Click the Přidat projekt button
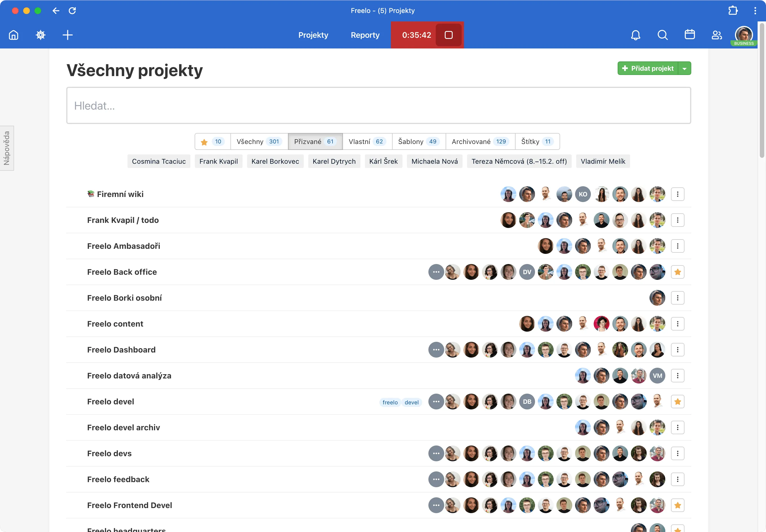 click(x=648, y=68)
